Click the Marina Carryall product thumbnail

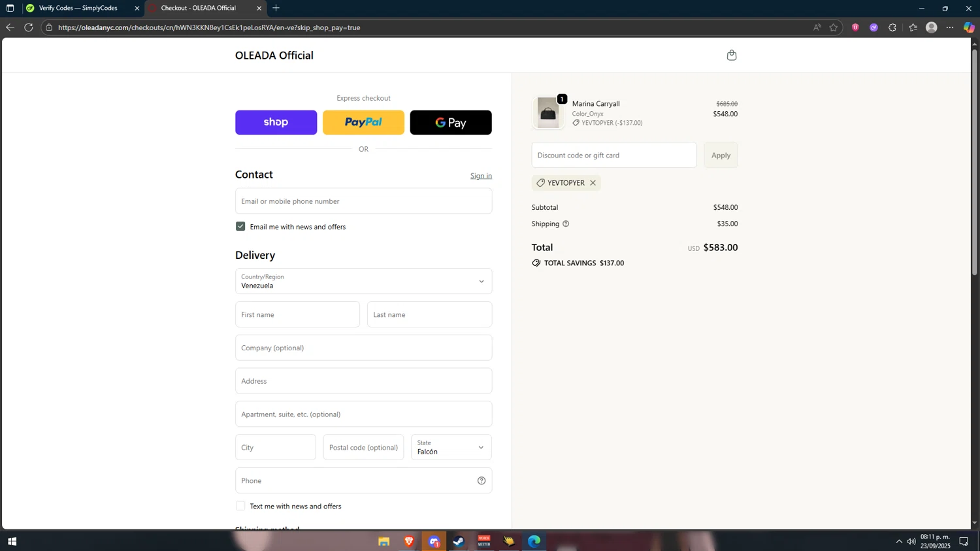547,112
